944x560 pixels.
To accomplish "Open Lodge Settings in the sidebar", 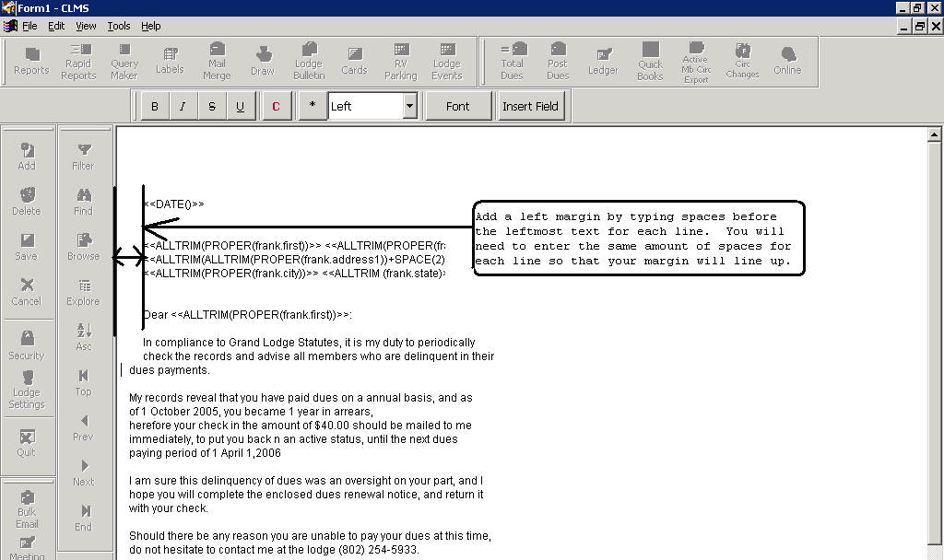I will pyautogui.click(x=27, y=390).
